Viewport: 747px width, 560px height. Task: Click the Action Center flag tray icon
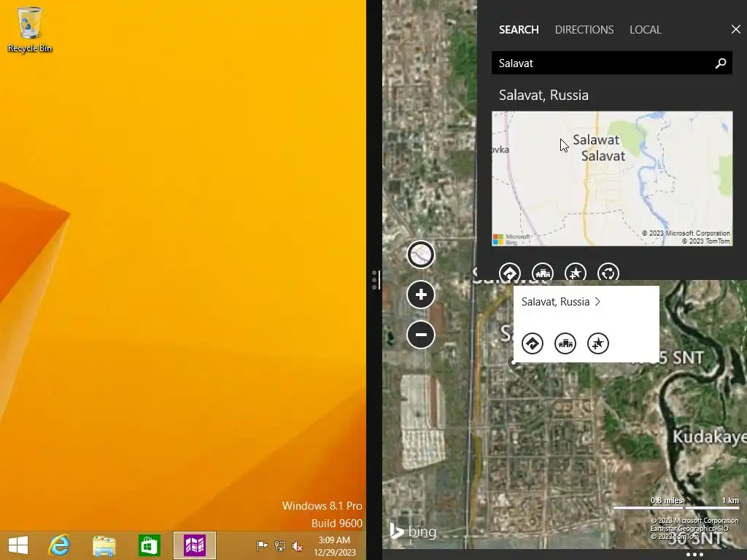click(262, 545)
